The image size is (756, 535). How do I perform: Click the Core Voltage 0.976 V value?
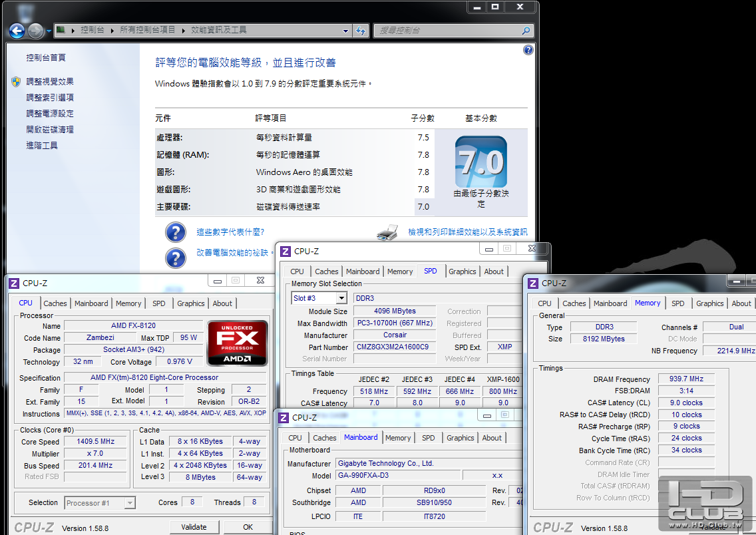180,361
